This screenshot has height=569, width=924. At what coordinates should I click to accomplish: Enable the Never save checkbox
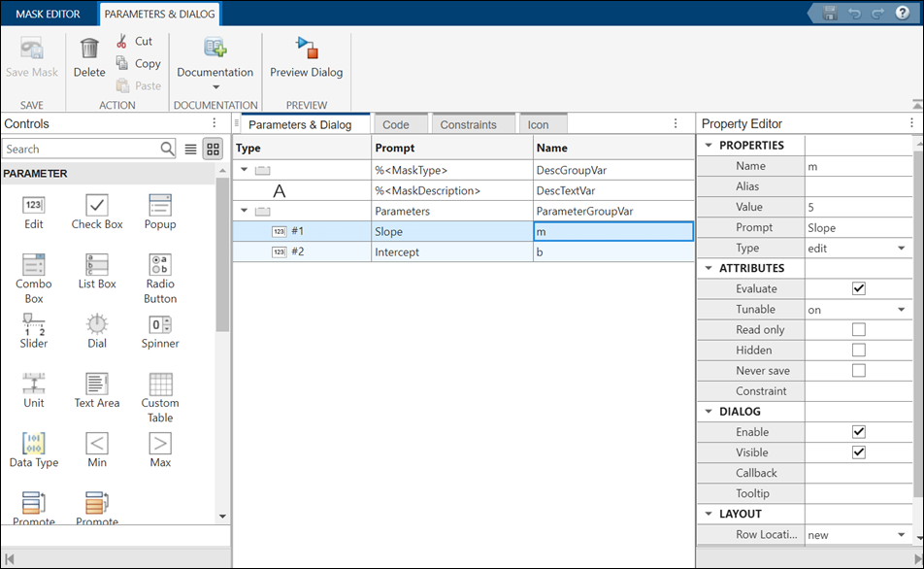coord(859,370)
